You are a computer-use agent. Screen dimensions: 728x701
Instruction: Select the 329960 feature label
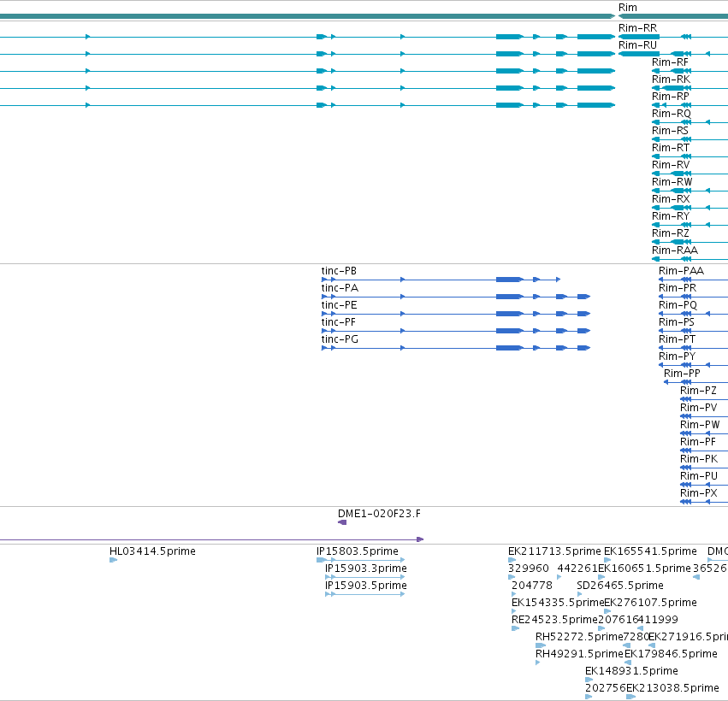(x=529, y=568)
